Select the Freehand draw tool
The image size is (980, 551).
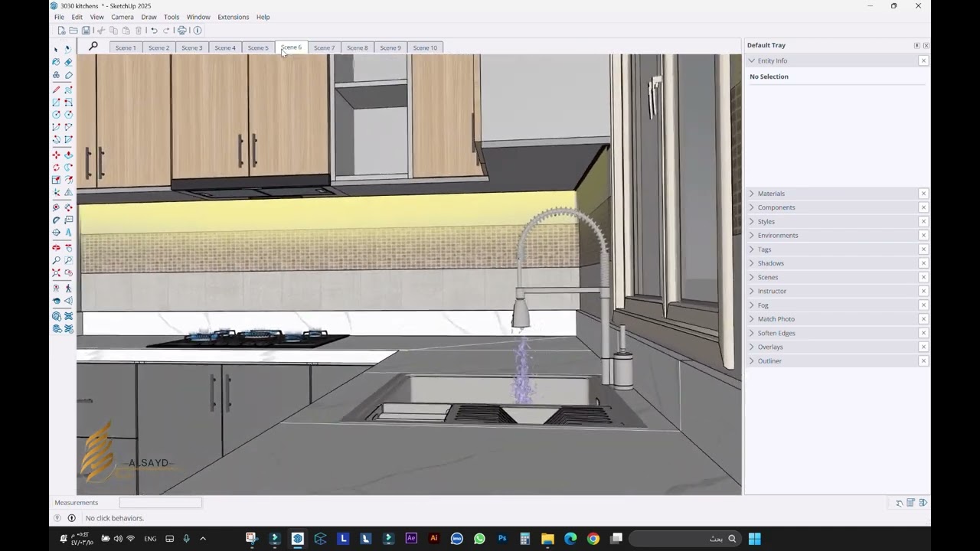pyautogui.click(x=68, y=90)
